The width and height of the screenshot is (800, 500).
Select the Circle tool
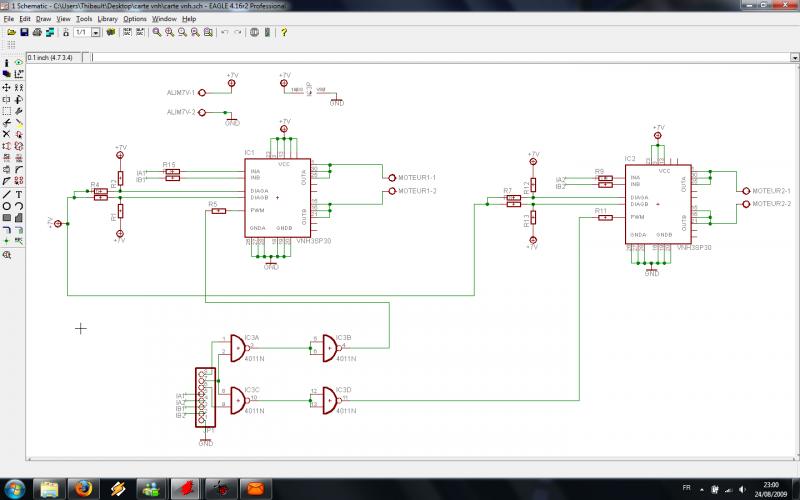(x=7, y=206)
